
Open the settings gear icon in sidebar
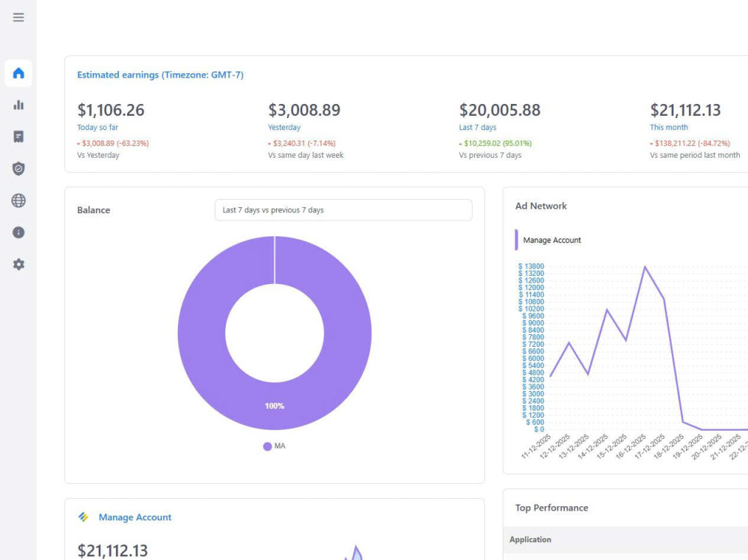click(19, 264)
